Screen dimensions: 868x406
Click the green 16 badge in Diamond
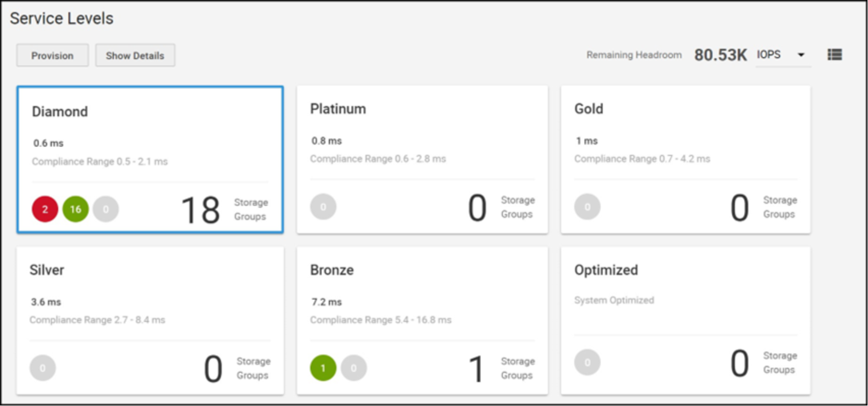tap(75, 209)
